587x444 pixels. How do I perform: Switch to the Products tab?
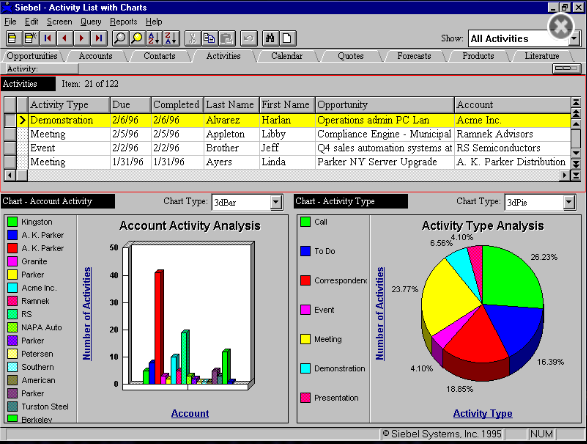[478, 56]
